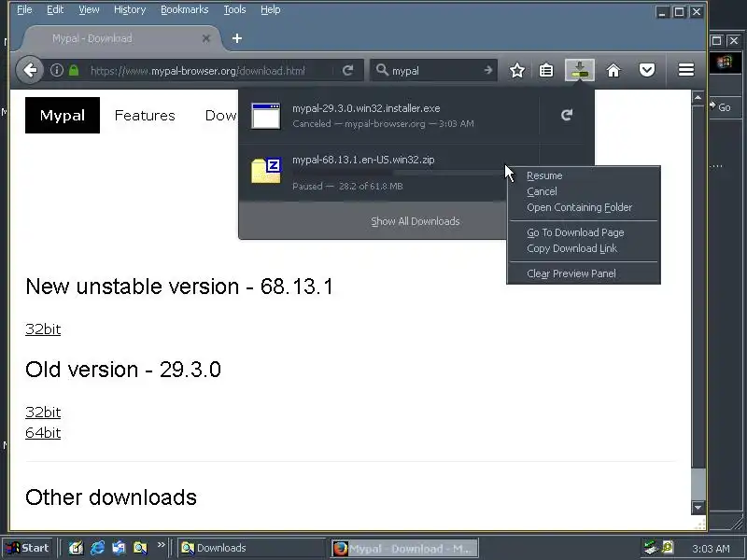Select Cancel in context menu
The width and height of the screenshot is (747, 560).
pos(583,191)
